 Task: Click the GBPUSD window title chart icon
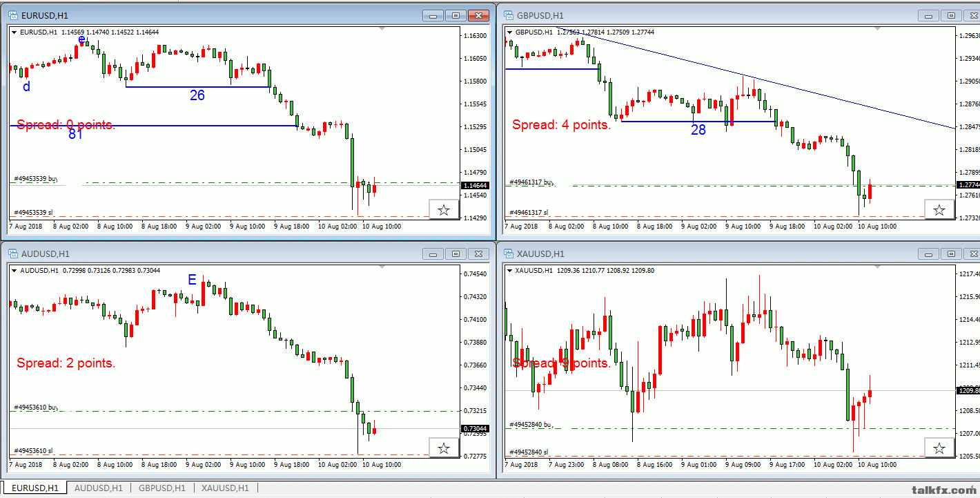[x=507, y=15]
